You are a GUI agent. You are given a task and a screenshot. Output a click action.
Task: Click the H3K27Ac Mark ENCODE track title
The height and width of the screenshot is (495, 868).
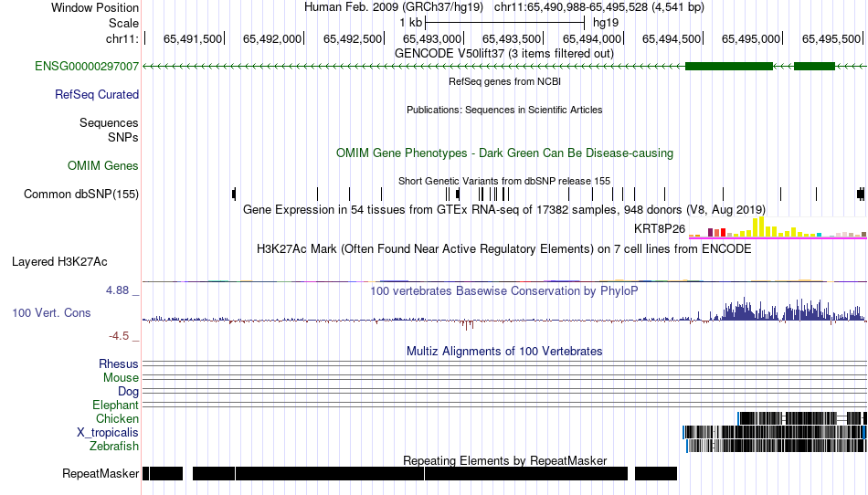tap(504, 249)
